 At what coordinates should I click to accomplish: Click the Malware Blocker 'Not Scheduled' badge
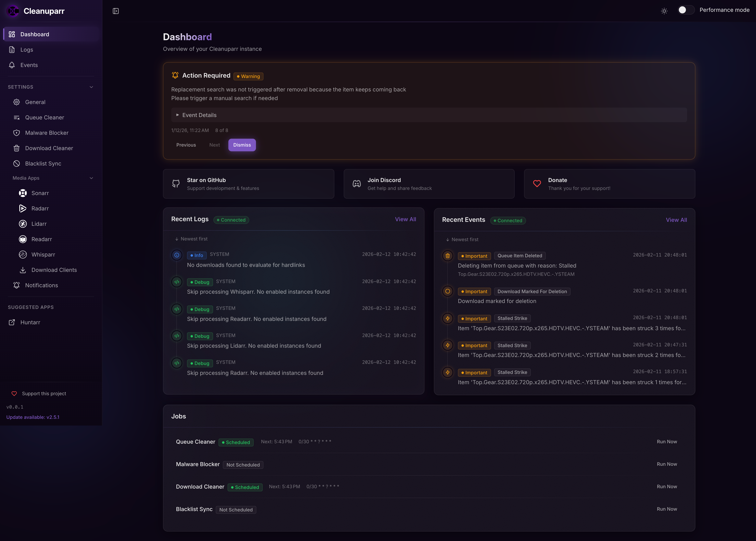(243, 465)
